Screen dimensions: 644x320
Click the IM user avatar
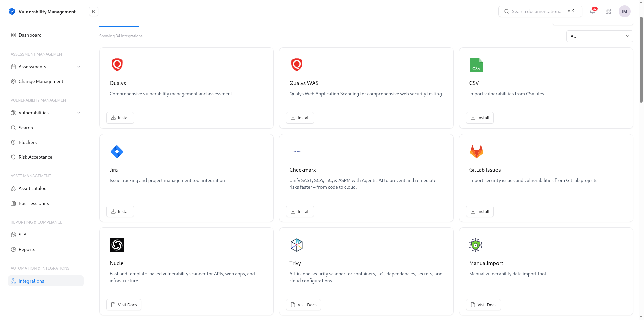(624, 11)
